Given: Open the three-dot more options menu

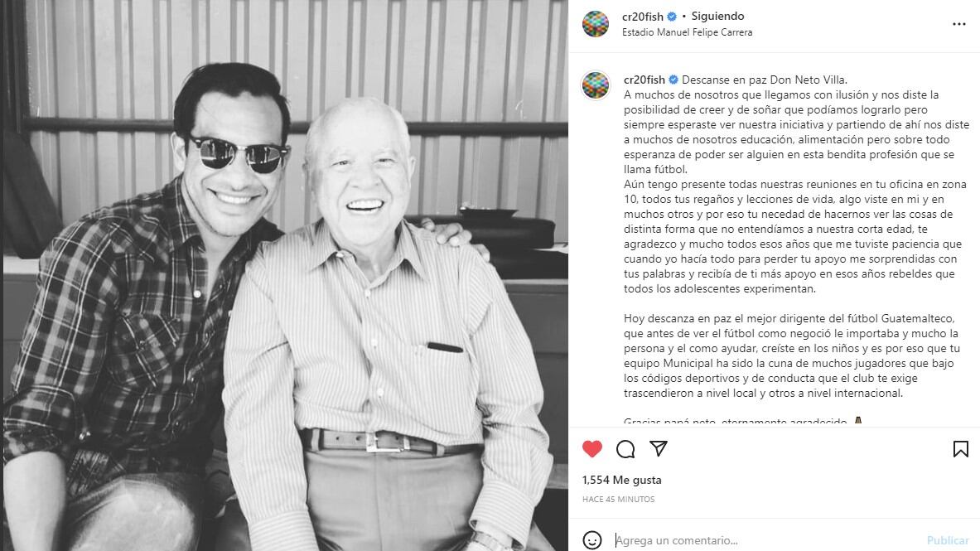Looking at the screenshot, I should point(958,24).
